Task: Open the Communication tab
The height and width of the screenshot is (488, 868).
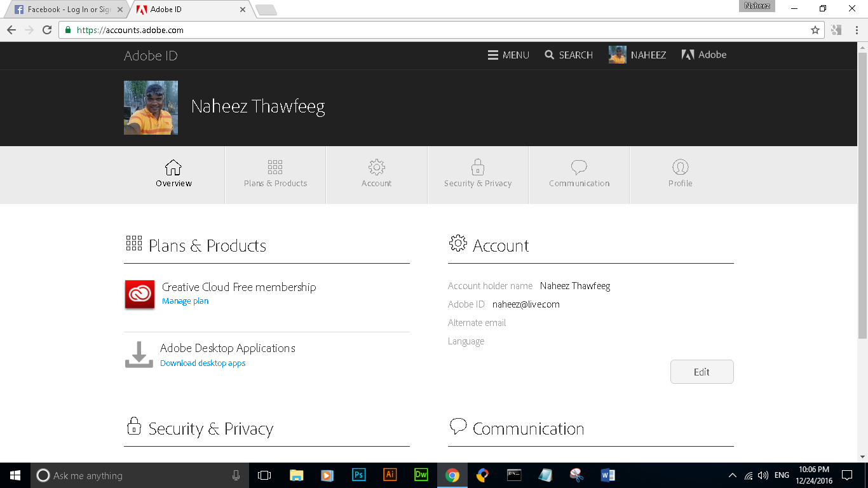Action: (579, 175)
